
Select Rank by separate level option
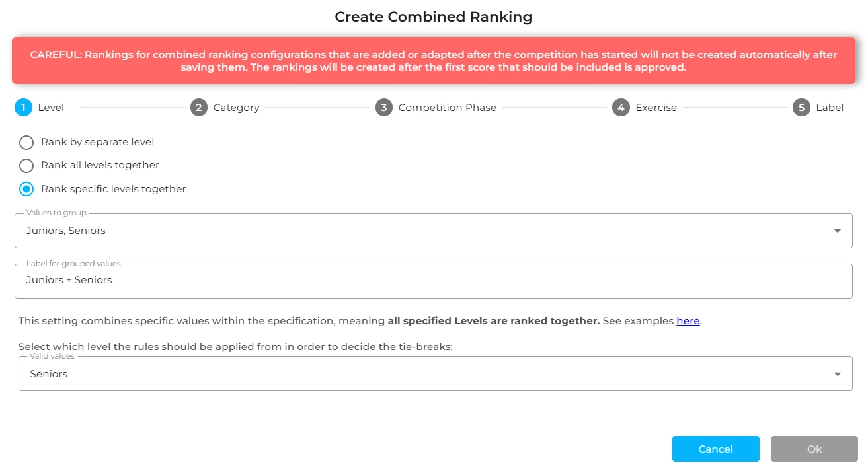(x=26, y=142)
